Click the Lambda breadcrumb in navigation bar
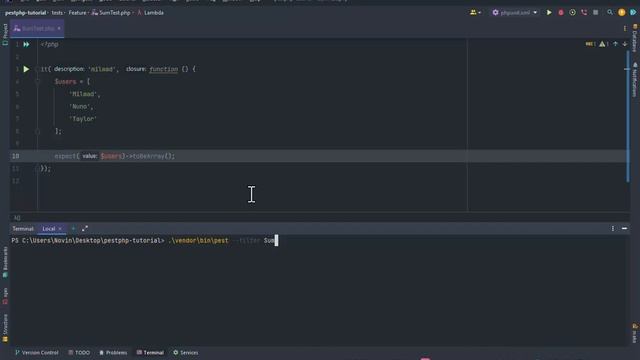640x360 pixels. click(x=151, y=13)
